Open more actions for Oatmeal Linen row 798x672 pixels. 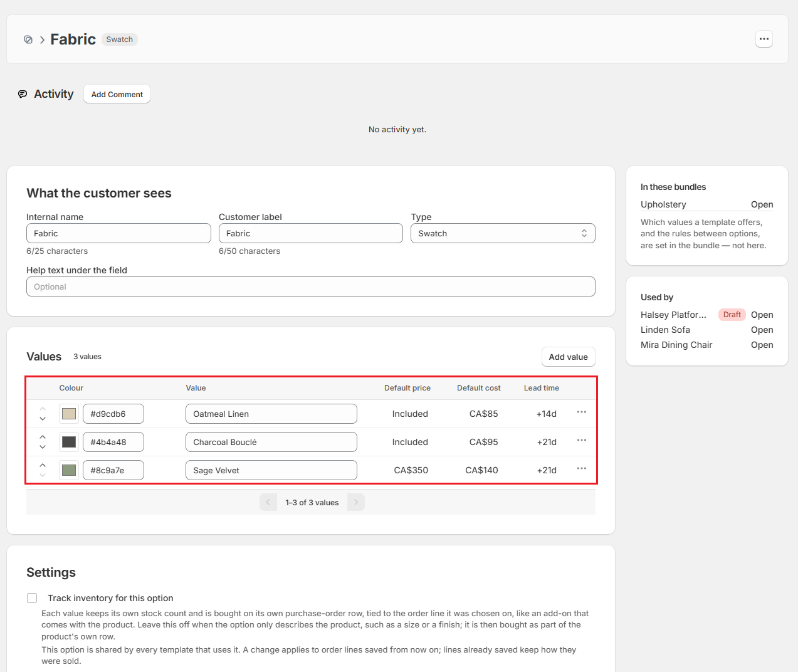tap(582, 412)
